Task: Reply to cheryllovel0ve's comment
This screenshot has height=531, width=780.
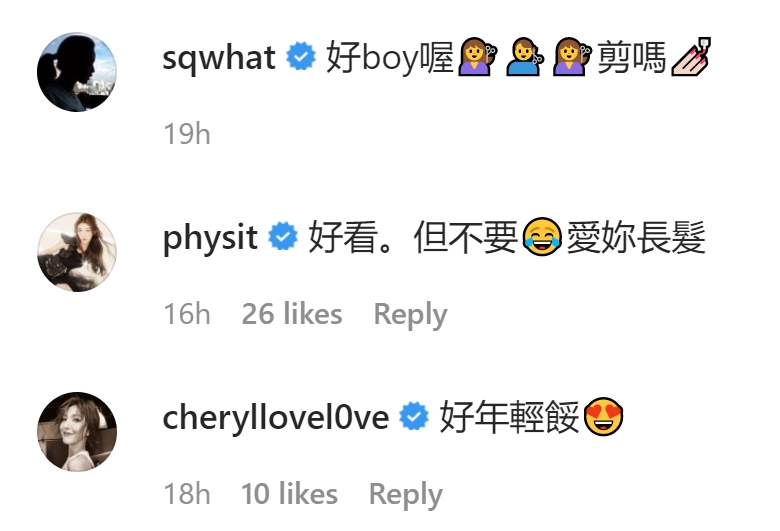Action: coord(405,494)
